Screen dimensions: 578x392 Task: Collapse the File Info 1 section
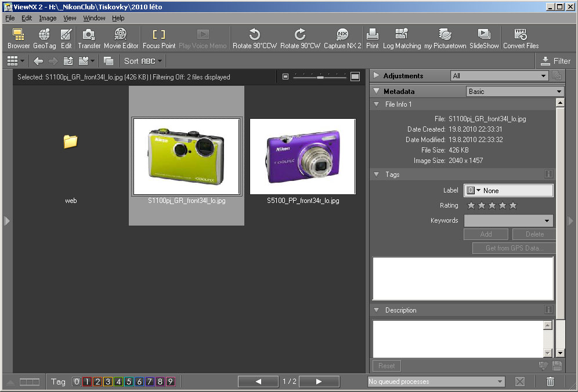pos(377,104)
